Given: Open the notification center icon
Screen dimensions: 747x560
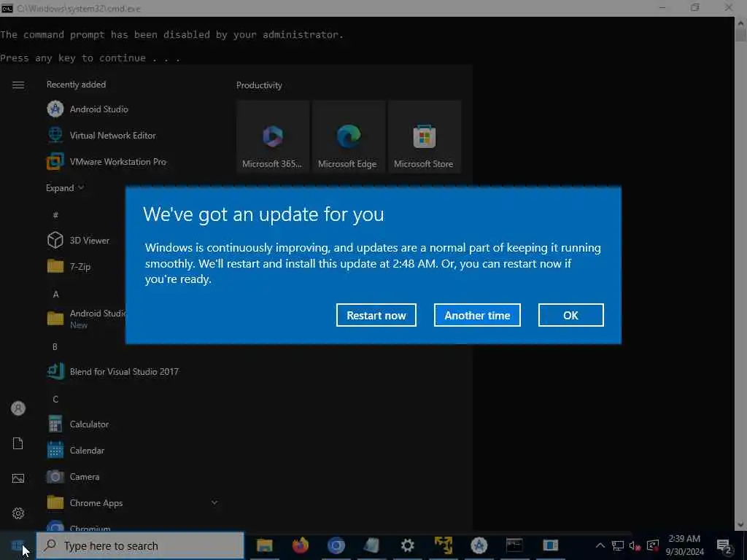Looking at the screenshot, I should pos(724,546).
